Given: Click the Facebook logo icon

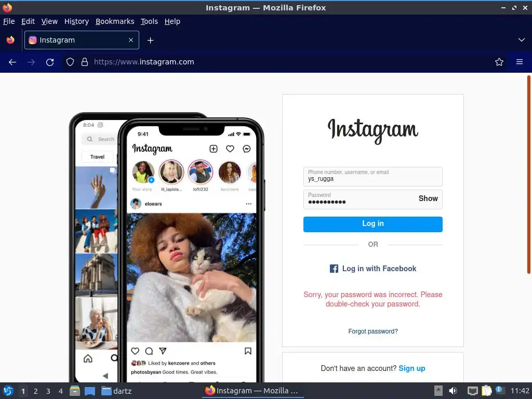Looking at the screenshot, I should pyautogui.click(x=334, y=269).
